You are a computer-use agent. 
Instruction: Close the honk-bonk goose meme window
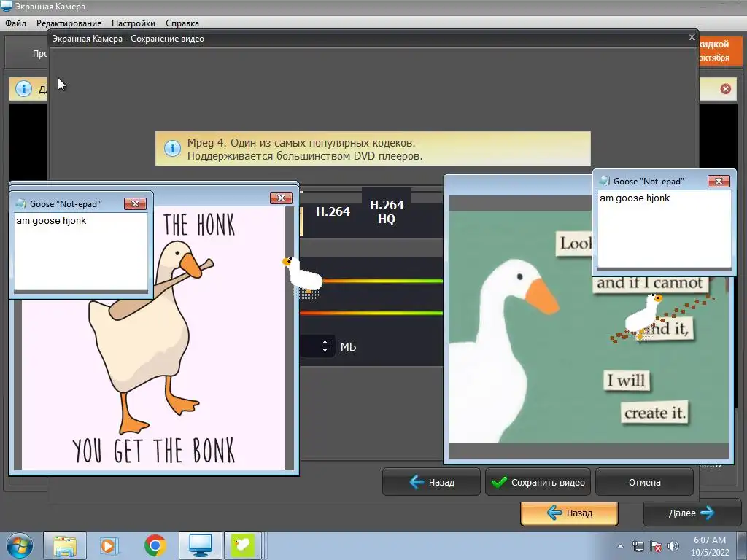281,198
